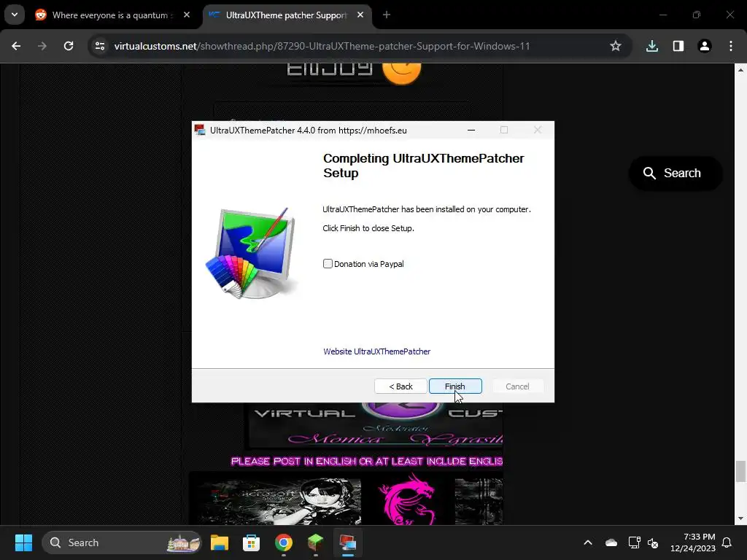Minimize the UltraUXThemePatcher setup window

[471, 130]
